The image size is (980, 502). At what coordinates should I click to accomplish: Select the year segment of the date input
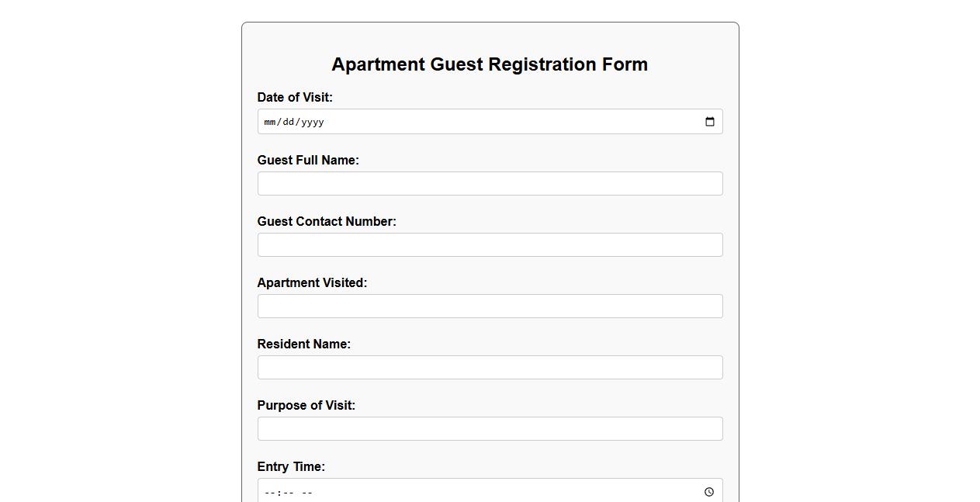point(309,121)
